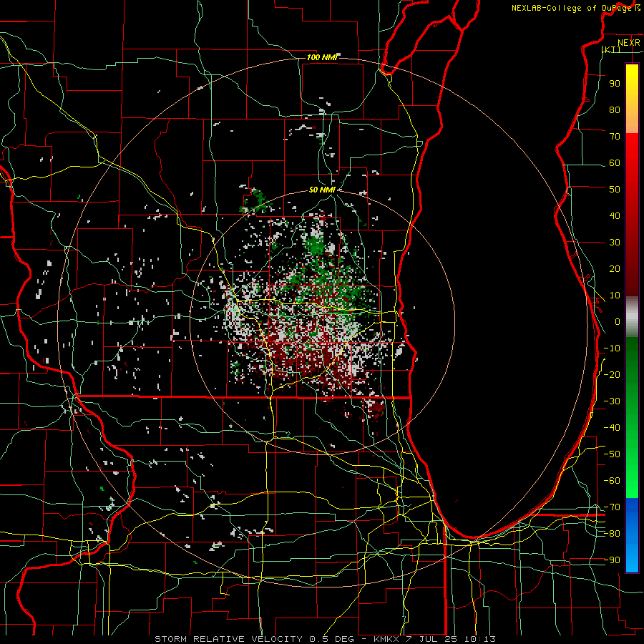Screen dimensions: 644x644
Task: Click the '-70' value on the velocity scale
Action: 612,507
